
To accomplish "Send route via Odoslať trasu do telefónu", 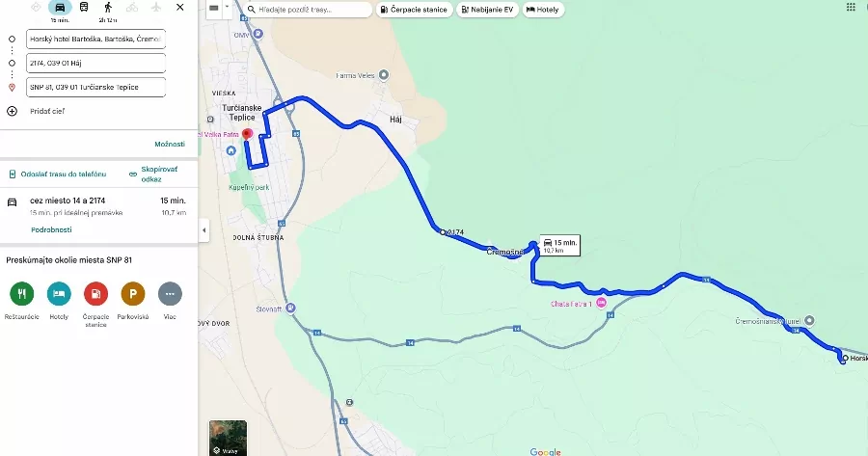I will point(58,174).
